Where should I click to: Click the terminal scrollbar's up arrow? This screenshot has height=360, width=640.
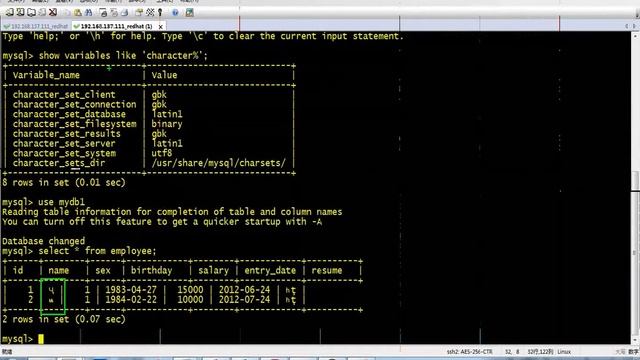636,36
